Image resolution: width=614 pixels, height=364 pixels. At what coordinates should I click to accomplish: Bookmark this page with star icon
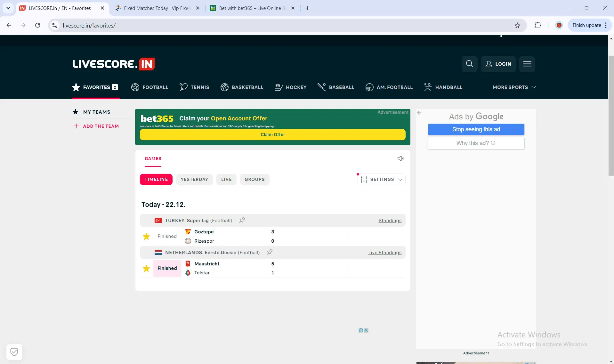pyautogui.click(x=517, y=25)
